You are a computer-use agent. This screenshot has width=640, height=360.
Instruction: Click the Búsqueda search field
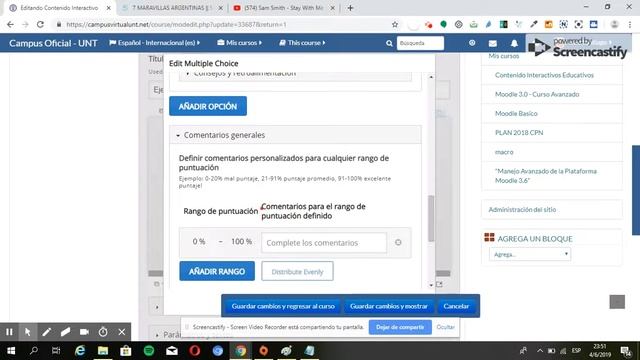pos(420,43)
